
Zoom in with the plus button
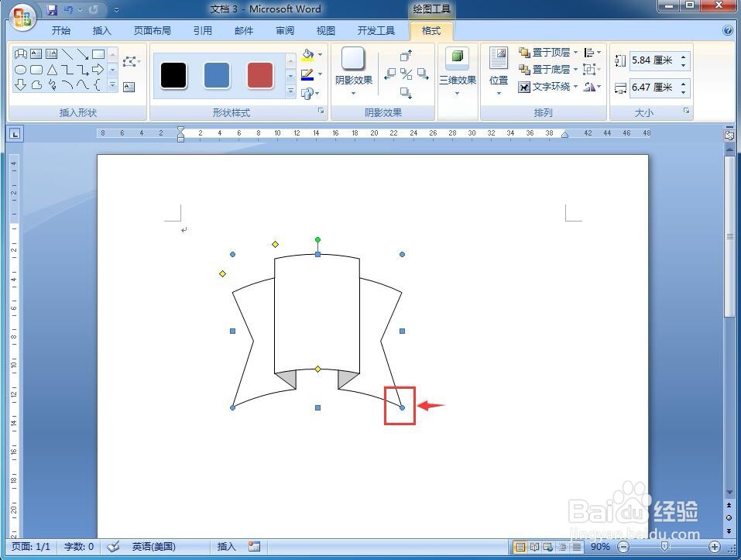[x=715, y=548]
